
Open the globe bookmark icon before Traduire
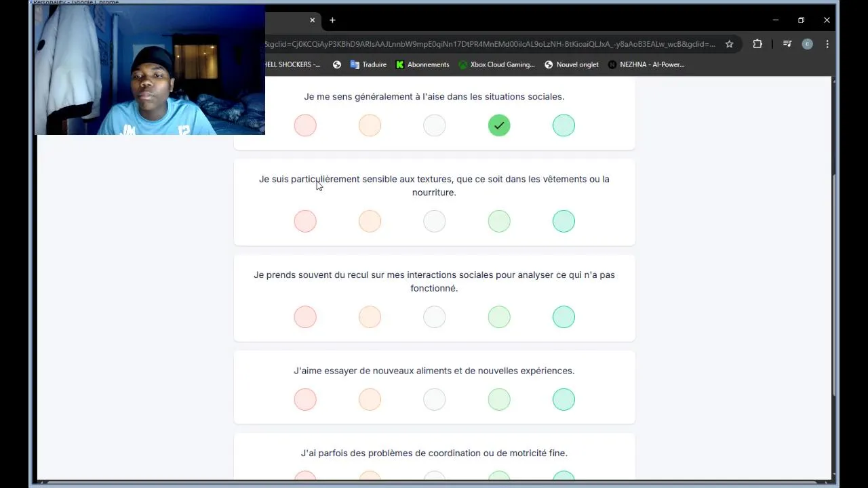coord(337,64)
